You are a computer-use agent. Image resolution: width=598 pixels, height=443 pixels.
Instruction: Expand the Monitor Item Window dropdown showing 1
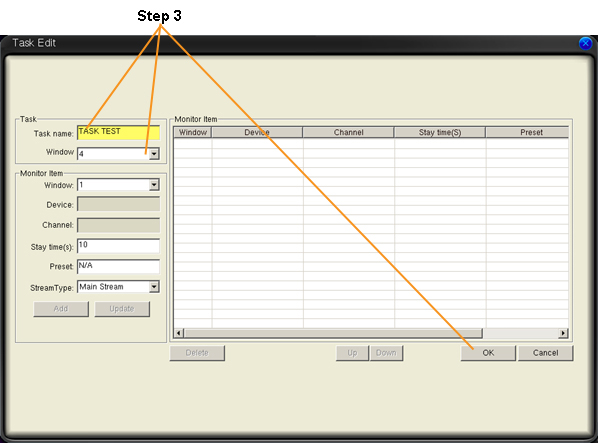154,185
